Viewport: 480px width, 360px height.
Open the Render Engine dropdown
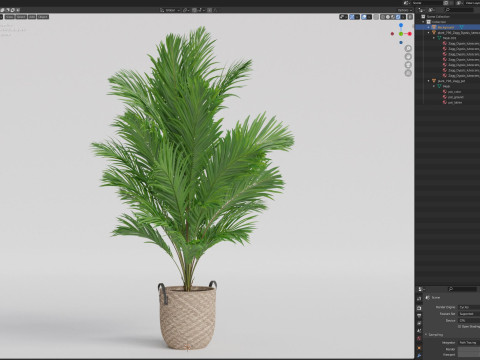pyautogui.click(x=469, y=307)
